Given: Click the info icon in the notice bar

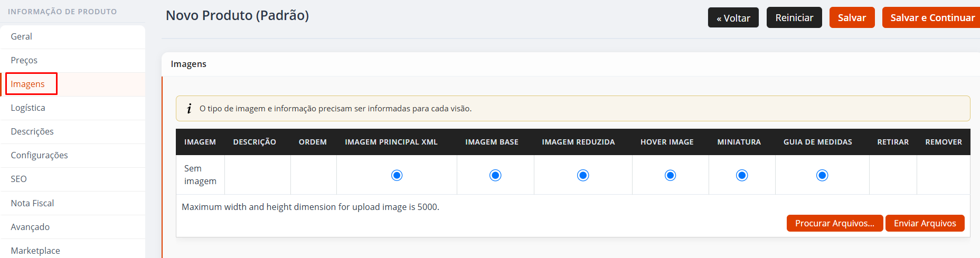Looking at the screenshot, I should 189,109.
